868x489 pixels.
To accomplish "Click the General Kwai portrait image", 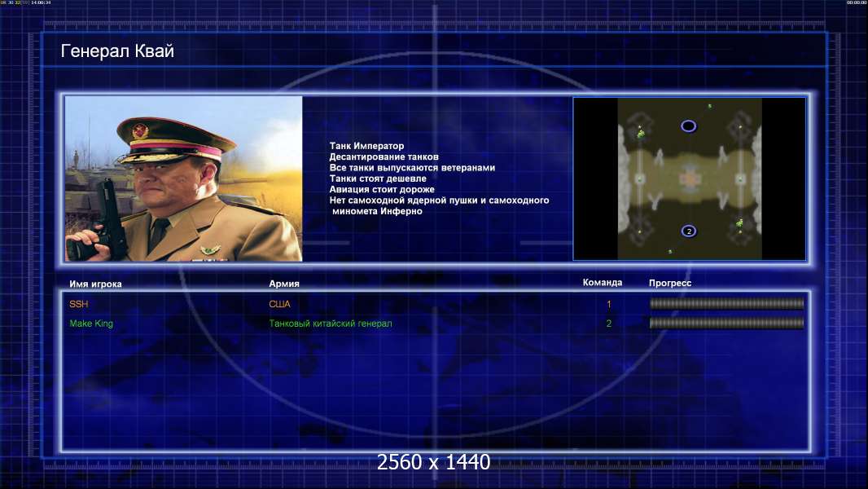I will tap(183, 178).
